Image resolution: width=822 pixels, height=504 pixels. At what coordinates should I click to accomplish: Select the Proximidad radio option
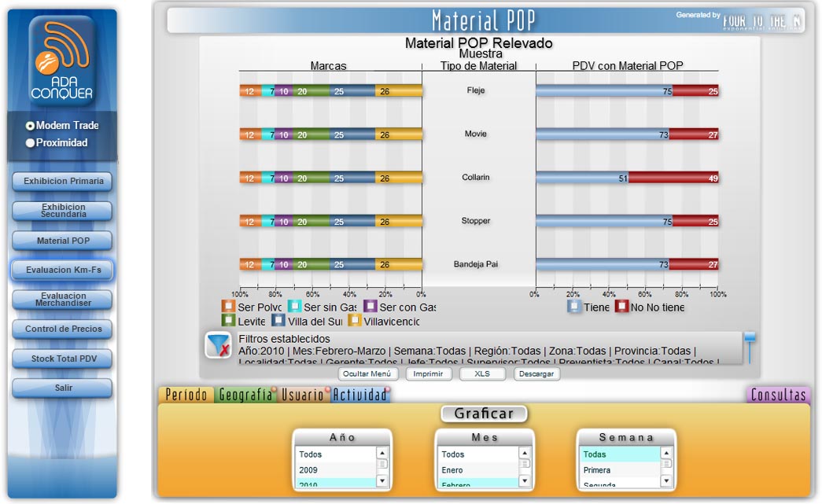[30, 143]
